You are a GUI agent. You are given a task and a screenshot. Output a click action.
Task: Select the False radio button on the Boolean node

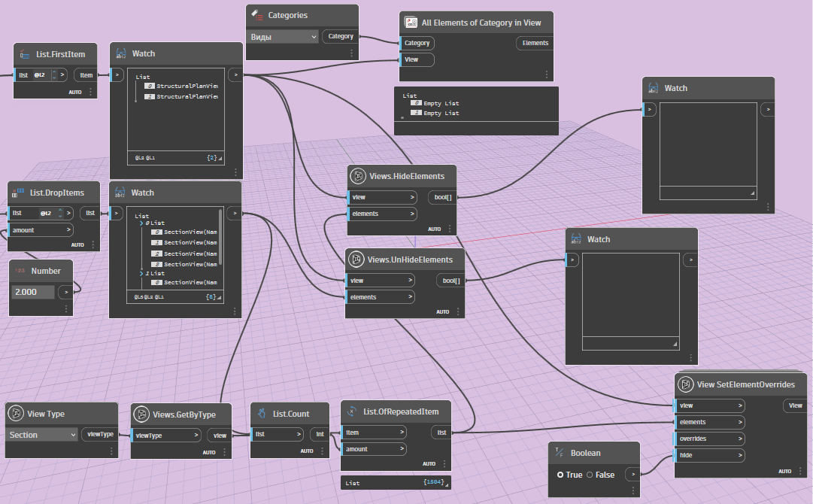click(x=588, y=475)
